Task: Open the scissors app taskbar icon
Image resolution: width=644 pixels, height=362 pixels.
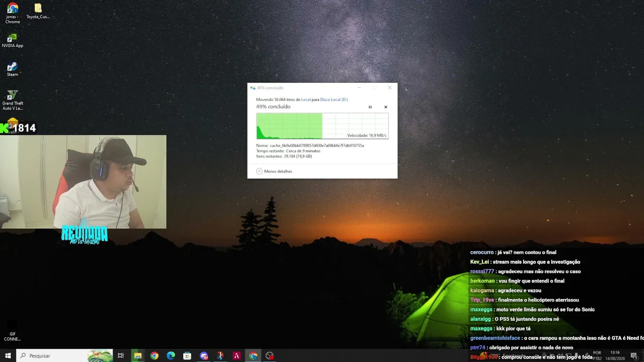Action: 220,355
